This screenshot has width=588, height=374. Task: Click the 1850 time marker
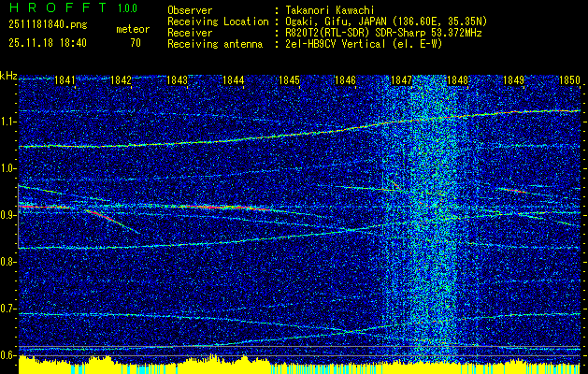point(569,80)
